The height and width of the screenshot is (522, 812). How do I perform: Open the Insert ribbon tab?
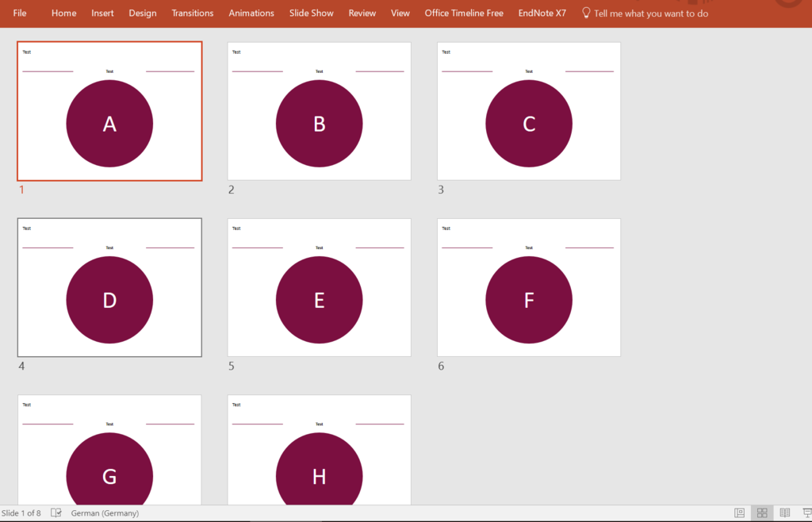(x=102, y=13)
